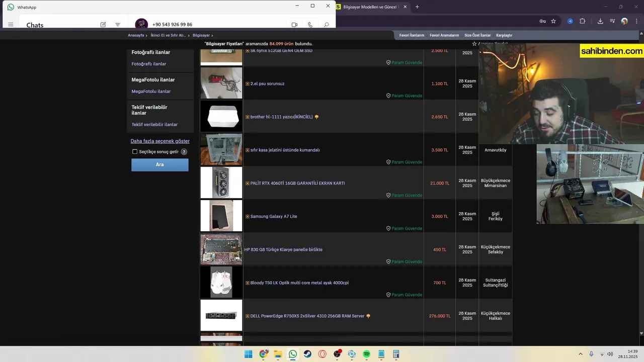The height and width of the screenshot is (362, 644).
Task: Open Windows Start button
Action: coord(249,354)
